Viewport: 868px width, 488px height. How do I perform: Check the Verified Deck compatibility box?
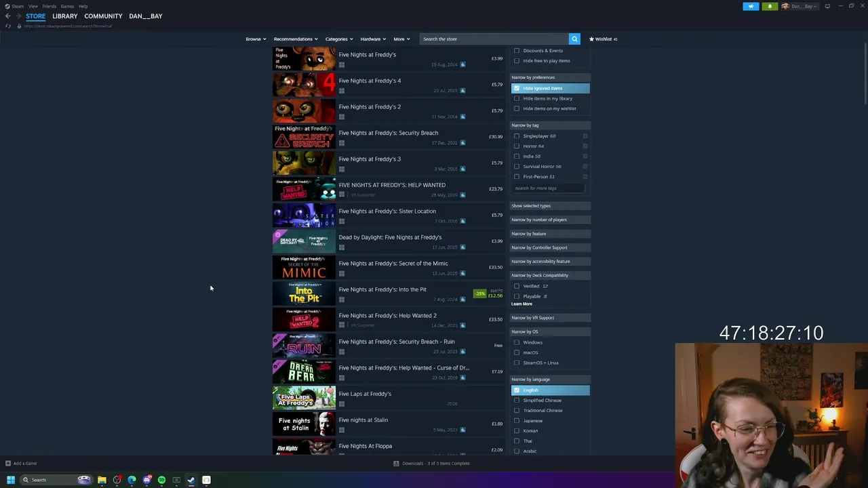point(517,286)
